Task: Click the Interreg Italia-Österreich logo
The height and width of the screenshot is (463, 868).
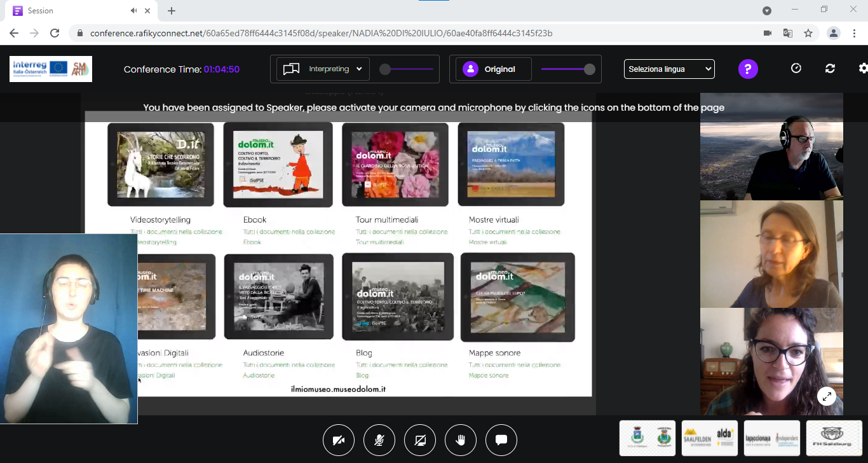Action: coord(51,69)
